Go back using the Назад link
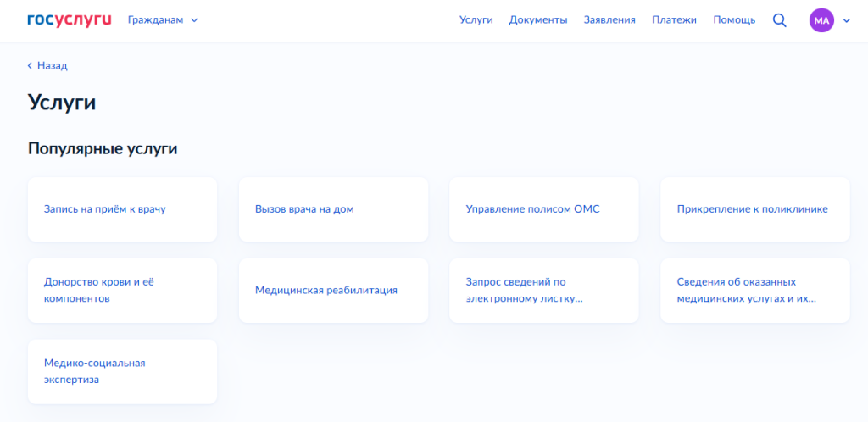 (47, 65)
